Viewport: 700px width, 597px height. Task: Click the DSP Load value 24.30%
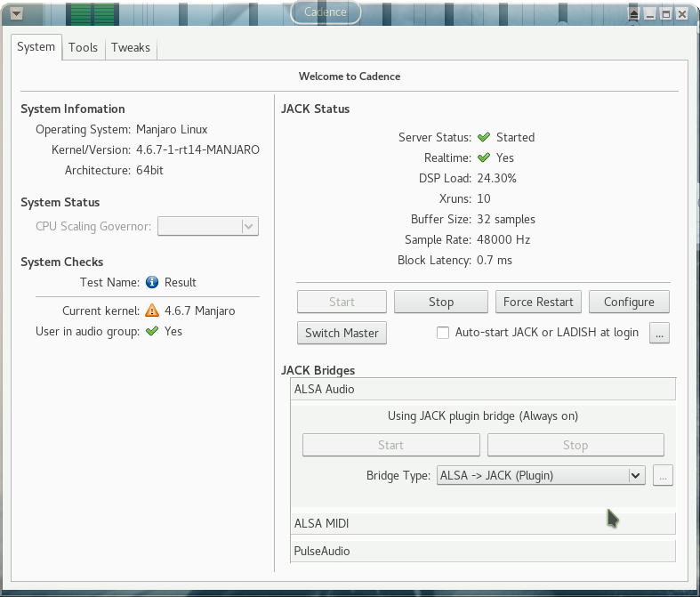(496, 178)
